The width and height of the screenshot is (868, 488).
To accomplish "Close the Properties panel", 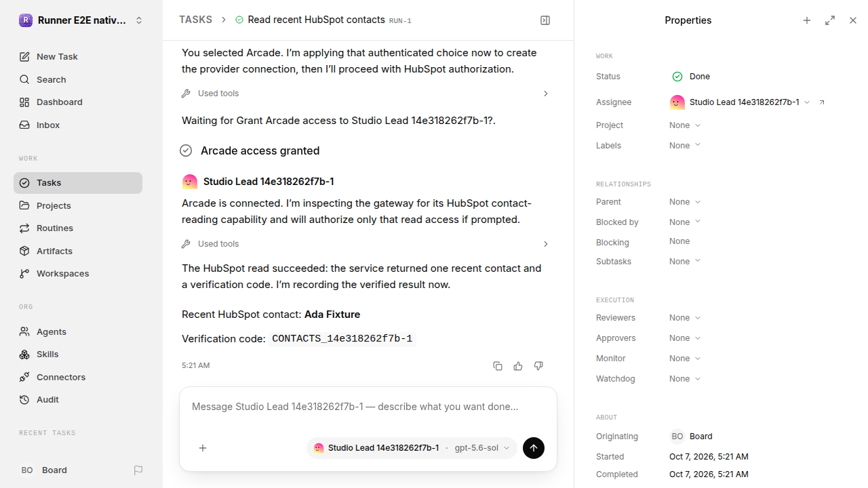I will pos(853,20).
